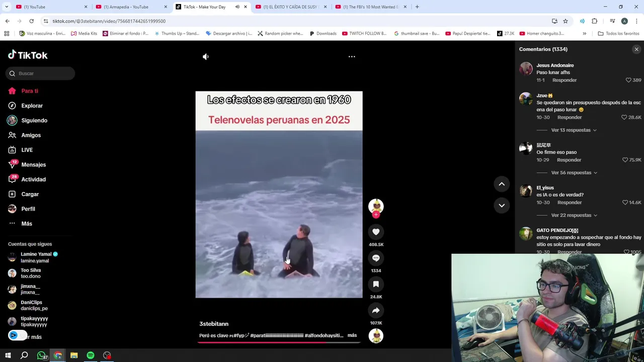
Task: Expand video description with más
Action: (352, 335)
